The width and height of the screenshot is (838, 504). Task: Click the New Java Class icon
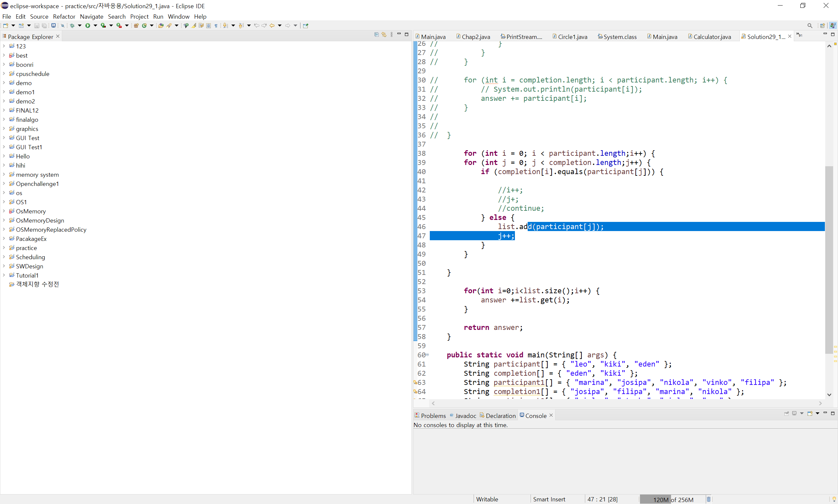point(144,26)
